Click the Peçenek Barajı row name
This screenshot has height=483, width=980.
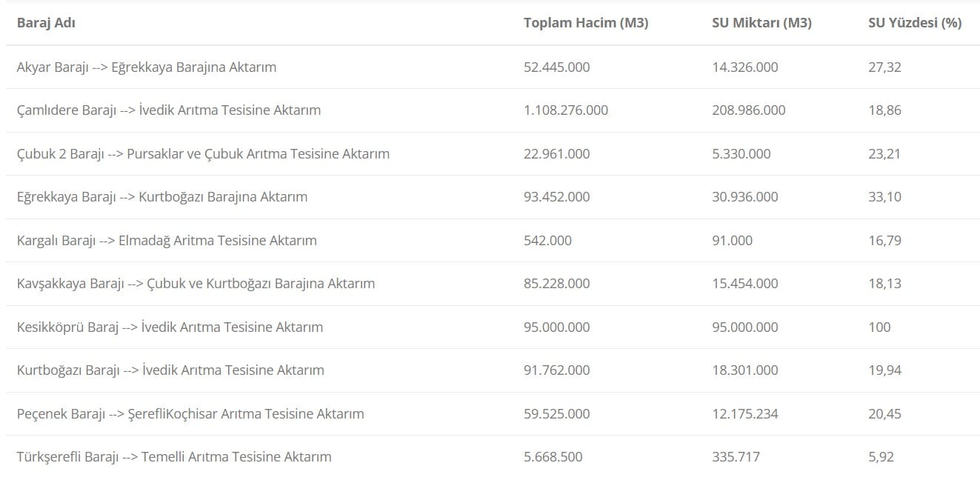tap(190, 414)
